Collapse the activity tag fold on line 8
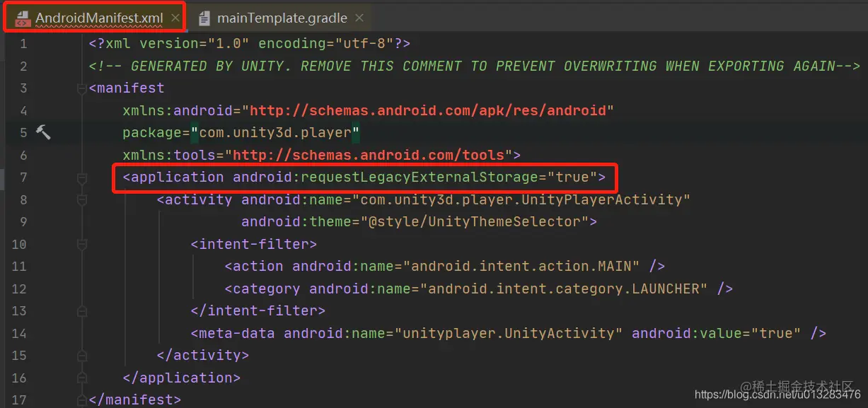The image size is (868, 408). point(82,199)
